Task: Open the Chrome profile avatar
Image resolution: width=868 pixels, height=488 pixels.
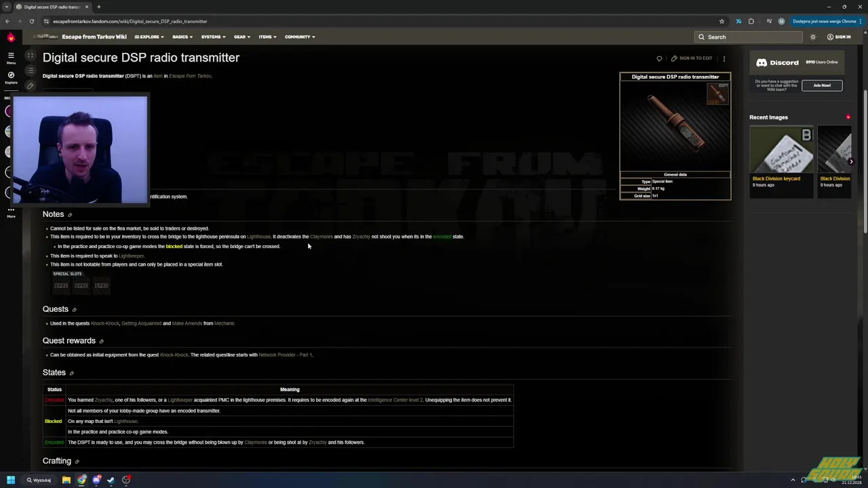Action: click(x=781, y=21)
